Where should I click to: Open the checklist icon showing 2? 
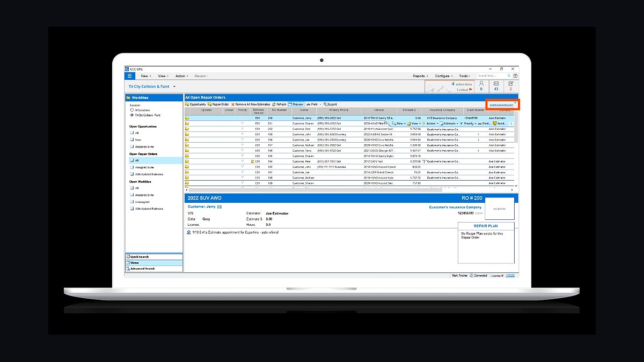pyautogui.click(x=510, y=86)
